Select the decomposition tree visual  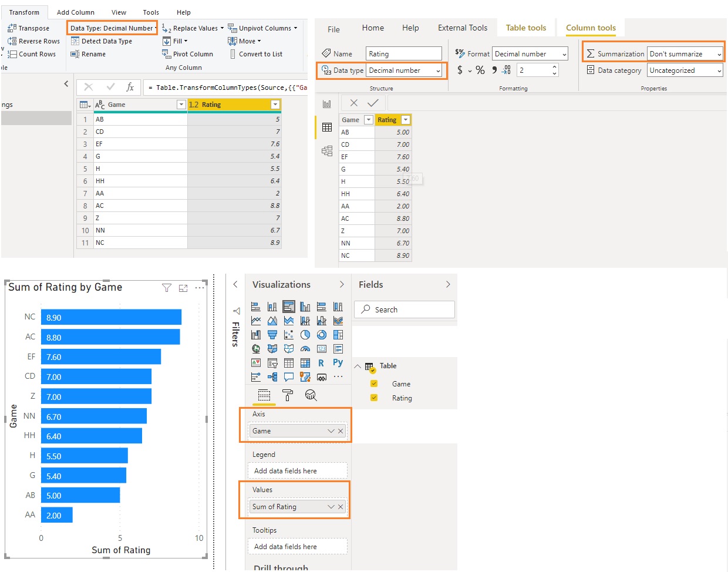point(272,377)
